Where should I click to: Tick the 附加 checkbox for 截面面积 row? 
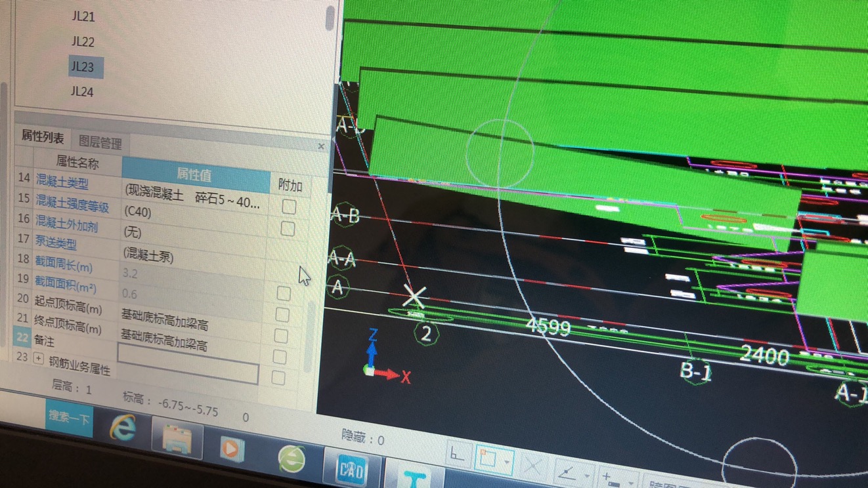click(282, 315)
